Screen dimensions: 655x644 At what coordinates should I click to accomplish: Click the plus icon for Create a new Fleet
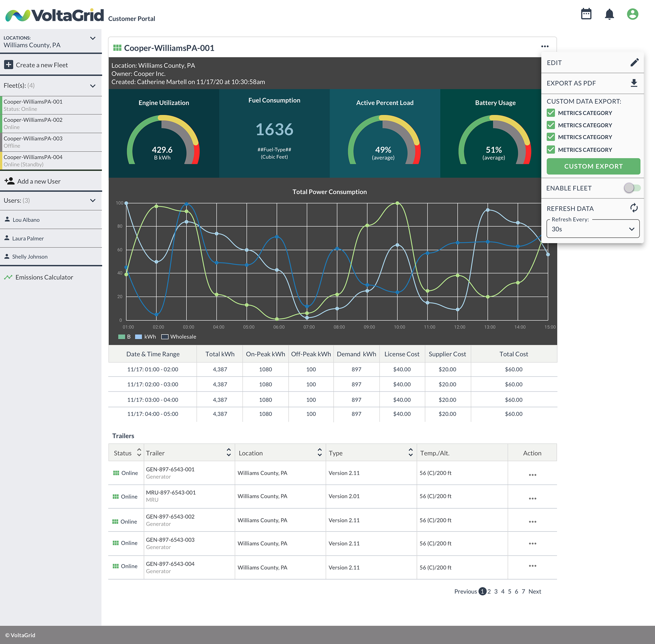pos(9,65)
